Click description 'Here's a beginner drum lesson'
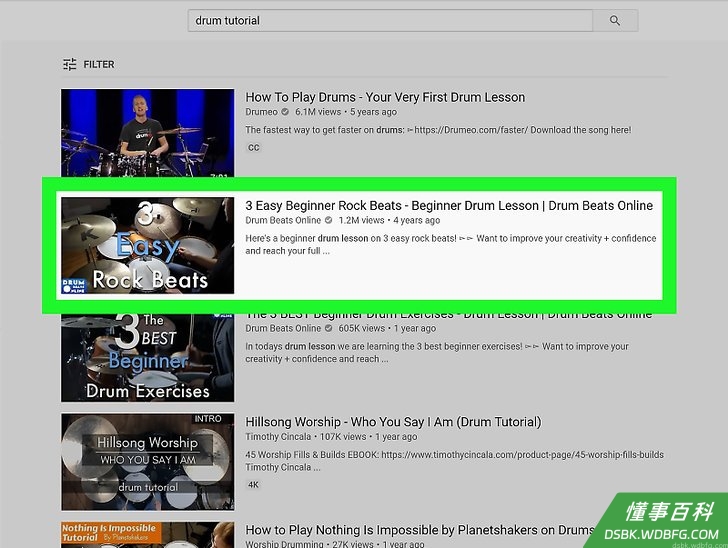Screen dimensions: 728x548 [x=450, y=244]
